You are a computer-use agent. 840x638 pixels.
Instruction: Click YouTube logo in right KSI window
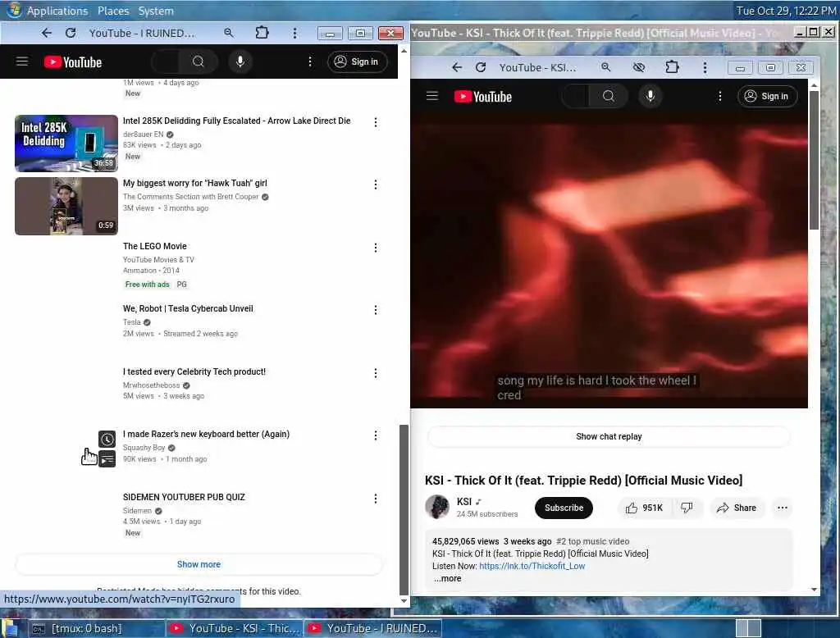point(483,97)
